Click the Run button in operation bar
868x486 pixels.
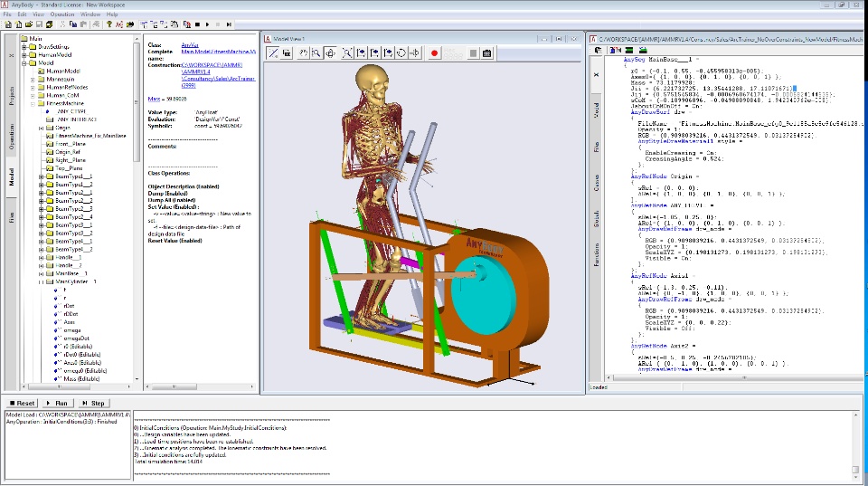coord(57,404)
